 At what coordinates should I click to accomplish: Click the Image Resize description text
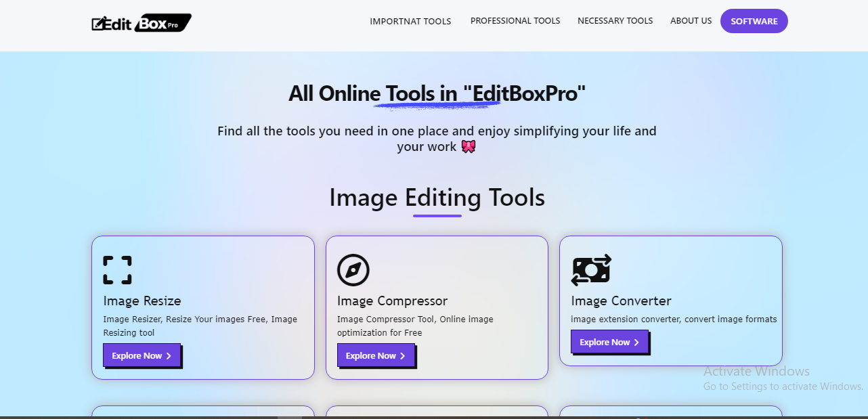click(200, 326)
